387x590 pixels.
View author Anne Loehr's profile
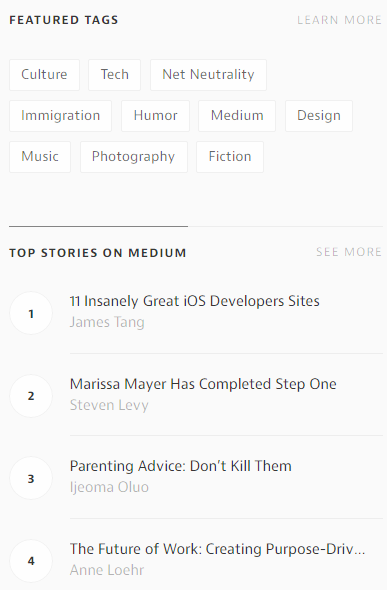107,570
